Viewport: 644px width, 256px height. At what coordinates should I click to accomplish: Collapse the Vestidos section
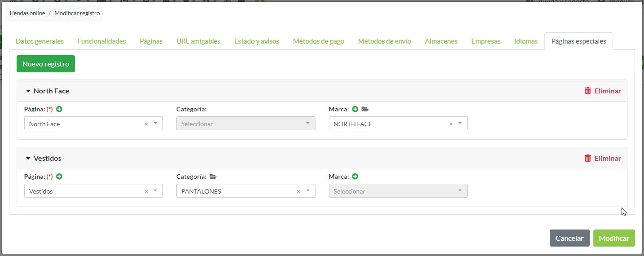click(x=28, y=159)
